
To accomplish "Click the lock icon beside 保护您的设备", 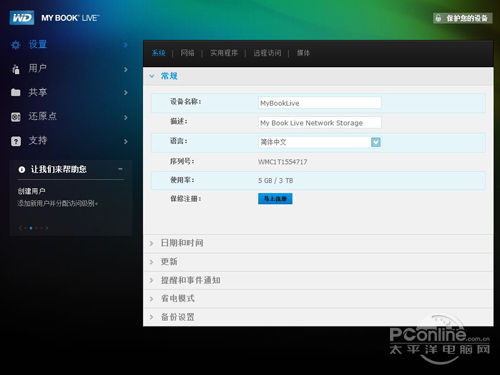I will [439, 18].
